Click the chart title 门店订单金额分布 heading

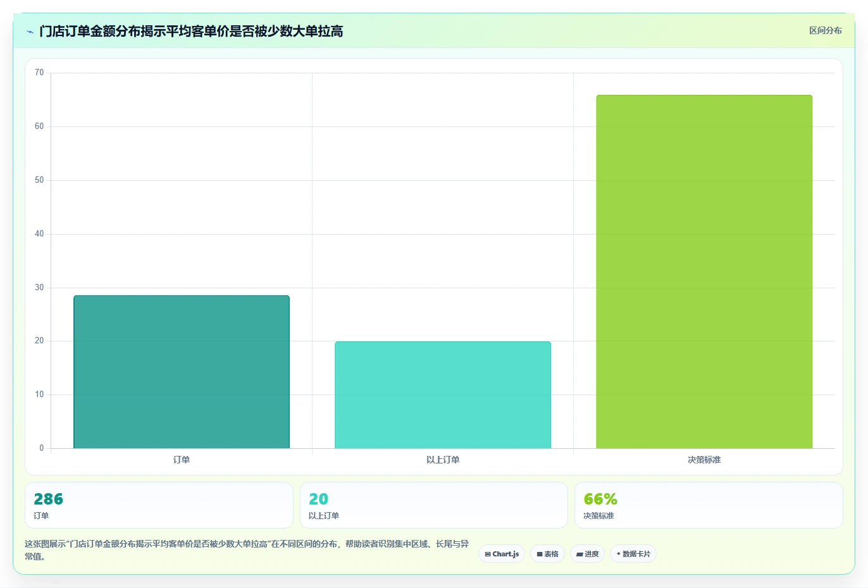(x=191, y=31)
